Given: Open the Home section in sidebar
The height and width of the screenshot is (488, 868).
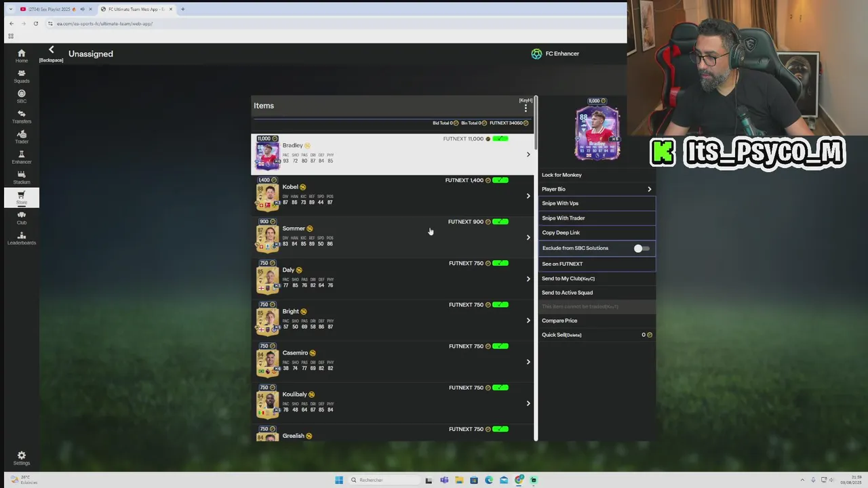Looking at the screenshot, I should pyautogui.click(x=21, y=56).
